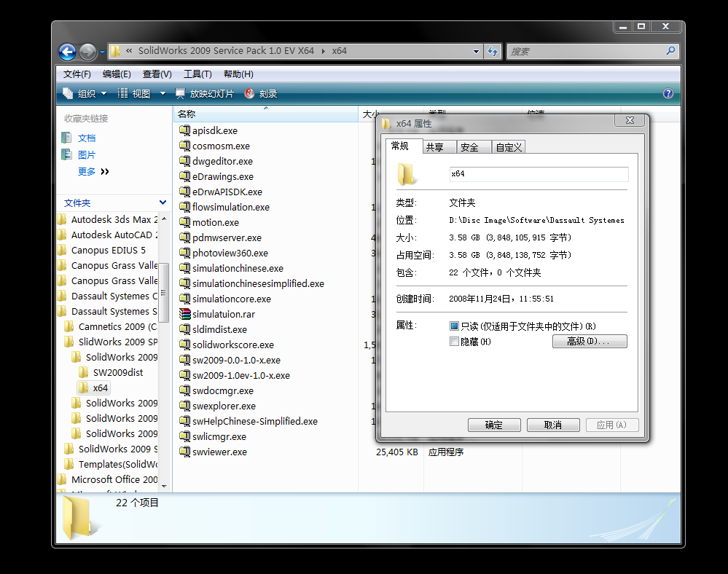Open the 文件(F) menu
Screen dimensions: 728x574
click(77, 74)
